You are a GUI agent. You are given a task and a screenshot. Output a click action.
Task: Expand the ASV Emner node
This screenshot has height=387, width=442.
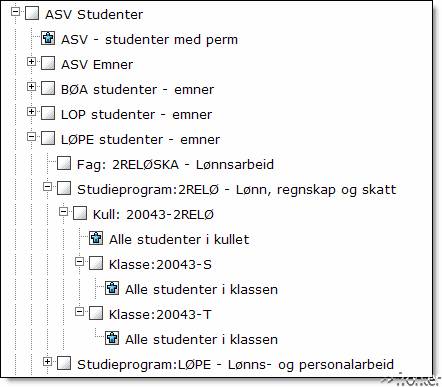(31, 62)
